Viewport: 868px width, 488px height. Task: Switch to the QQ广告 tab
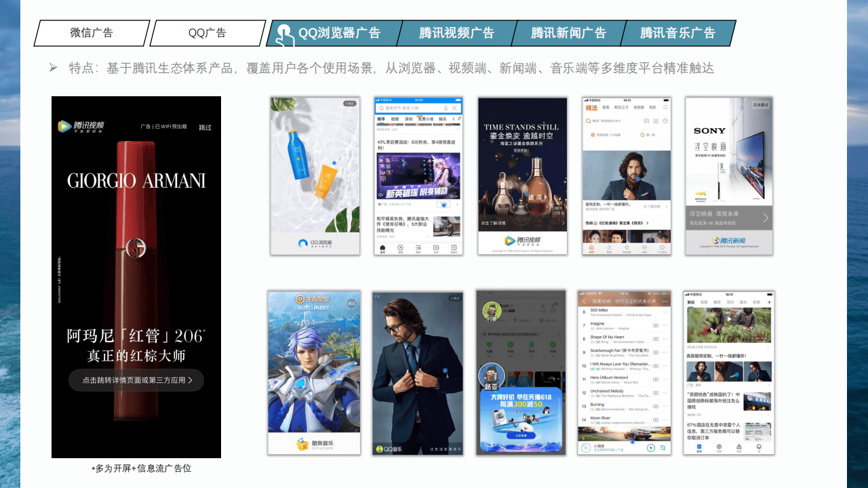tap(208, 33)
